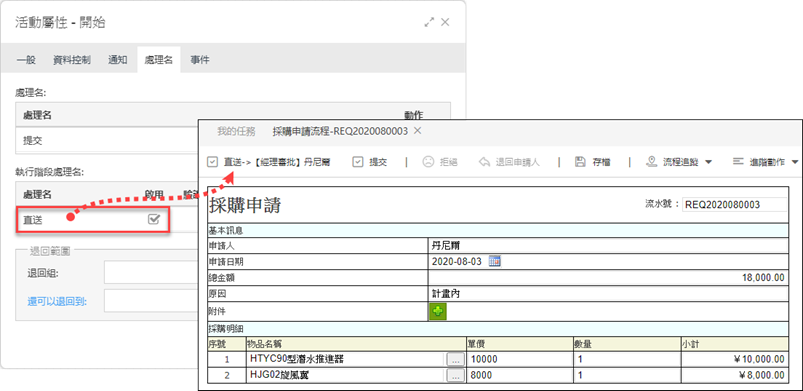Click 直送->【經理審批】丹尼爾 button
Viewport: 803px width, 391px height.
pos(269,162)
